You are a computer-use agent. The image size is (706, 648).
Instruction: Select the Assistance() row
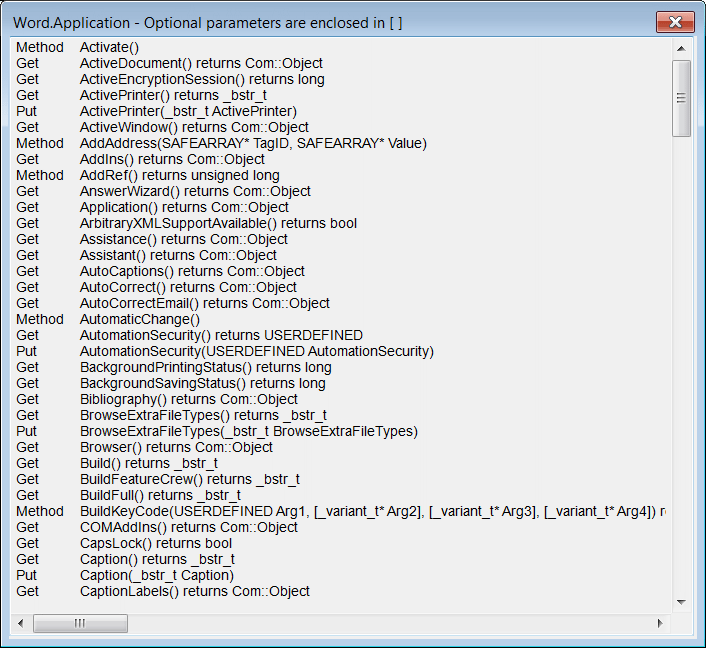click(341, 239)
